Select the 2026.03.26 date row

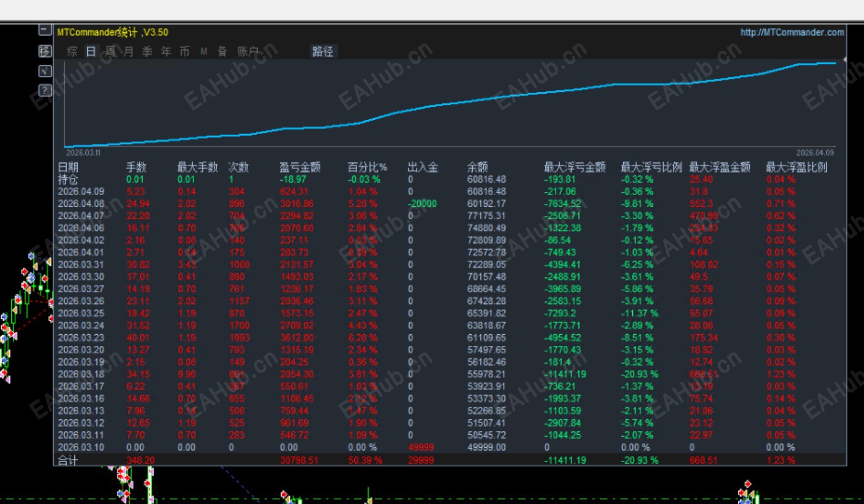click(x=81, y=301)
